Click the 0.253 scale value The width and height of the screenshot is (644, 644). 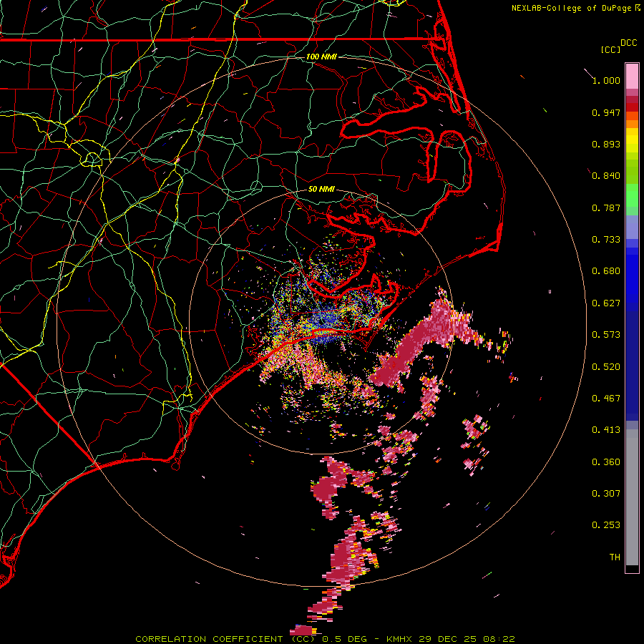(x=606, y=525)
